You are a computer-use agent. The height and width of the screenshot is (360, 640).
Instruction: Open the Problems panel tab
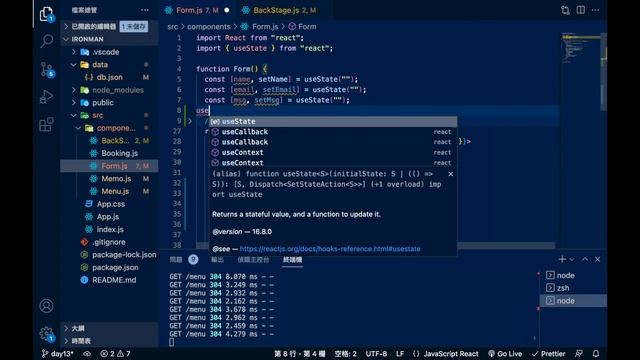click(183, 260)
